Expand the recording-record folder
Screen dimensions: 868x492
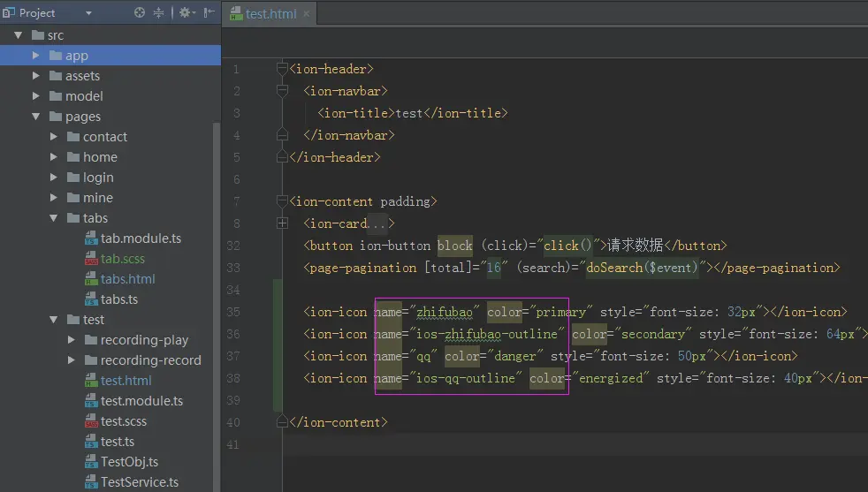point(71,360)
